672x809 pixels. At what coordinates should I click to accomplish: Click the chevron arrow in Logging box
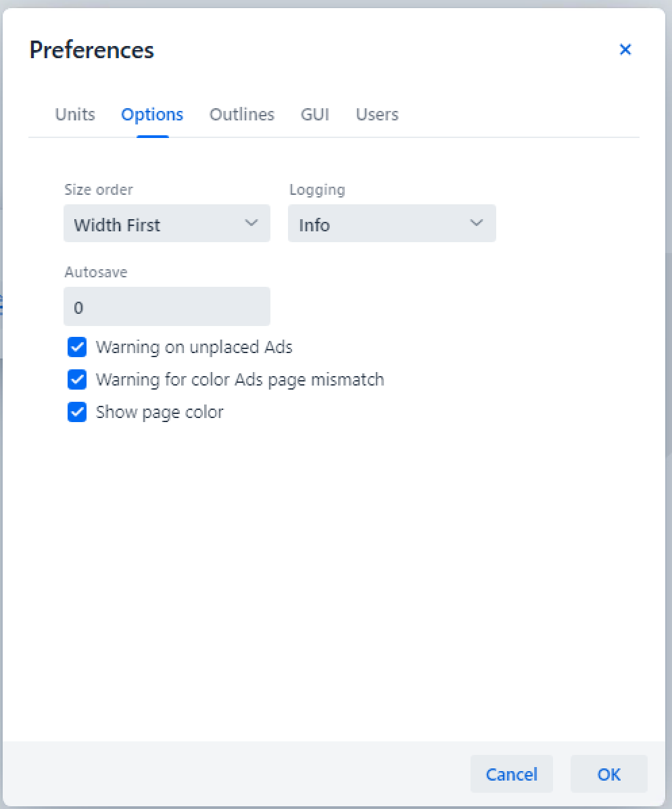coord(477,223)
